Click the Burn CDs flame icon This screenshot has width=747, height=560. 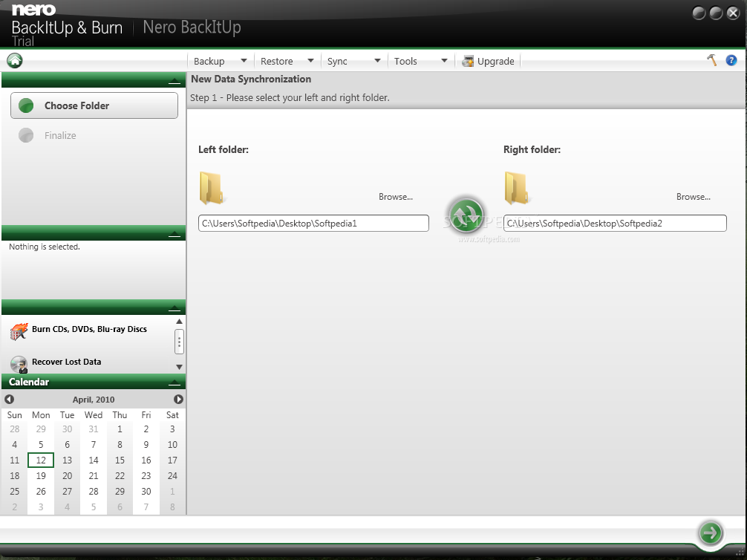(x=19, y=331)
